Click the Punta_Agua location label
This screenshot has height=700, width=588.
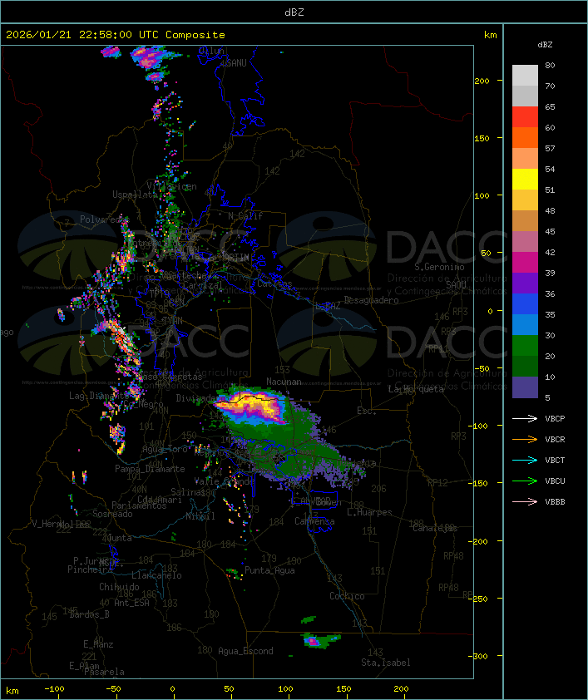coord(269,570)
